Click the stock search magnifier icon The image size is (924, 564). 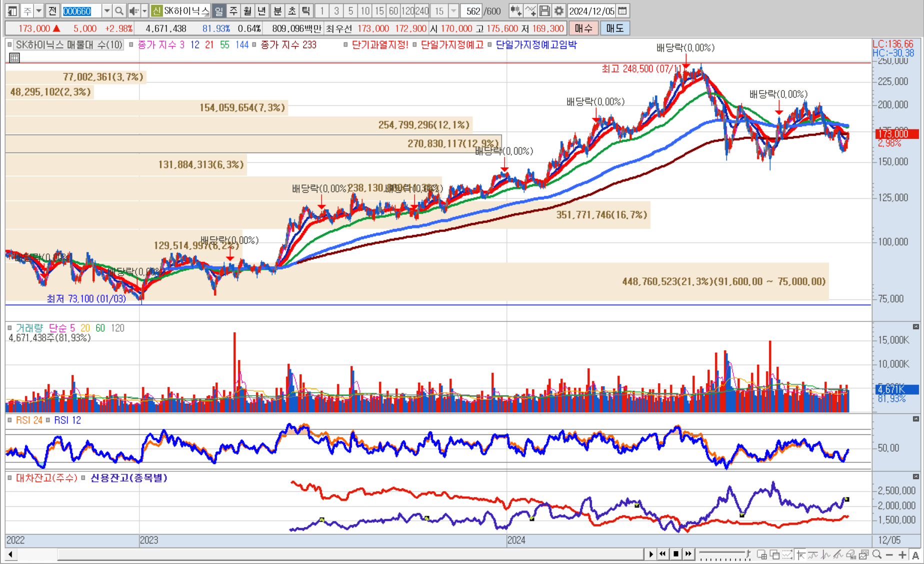tap(119, 10)
